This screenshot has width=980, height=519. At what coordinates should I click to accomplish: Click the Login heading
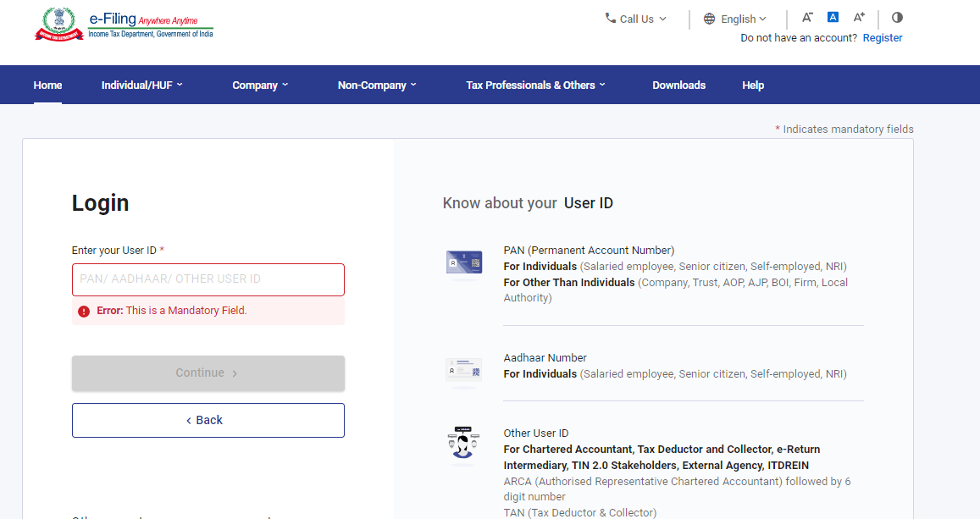coord(100,203)
